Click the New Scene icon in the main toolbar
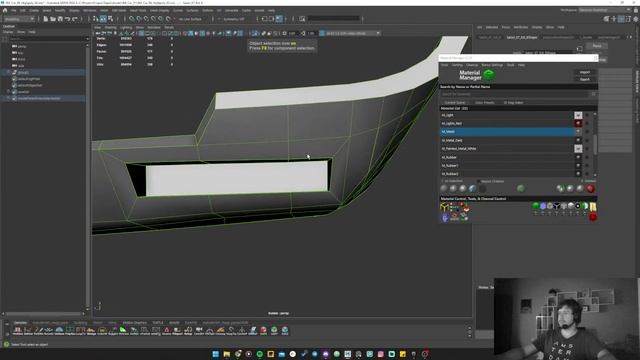Image resolution: width=640 pixels, height=360 pixels. (45, 19)
